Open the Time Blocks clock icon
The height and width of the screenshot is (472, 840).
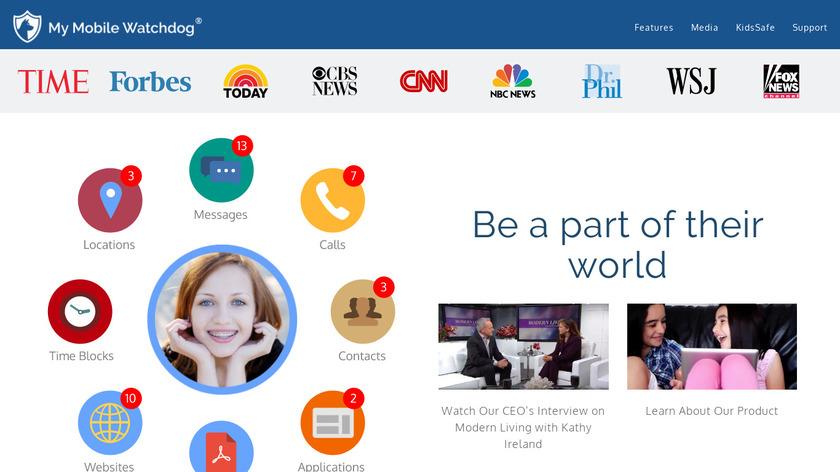click(x=80, y=311)
